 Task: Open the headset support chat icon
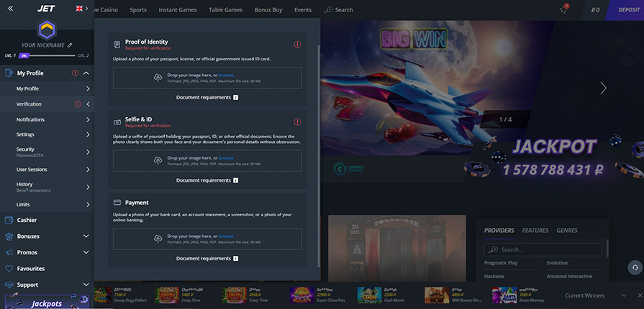coord(635,267)
